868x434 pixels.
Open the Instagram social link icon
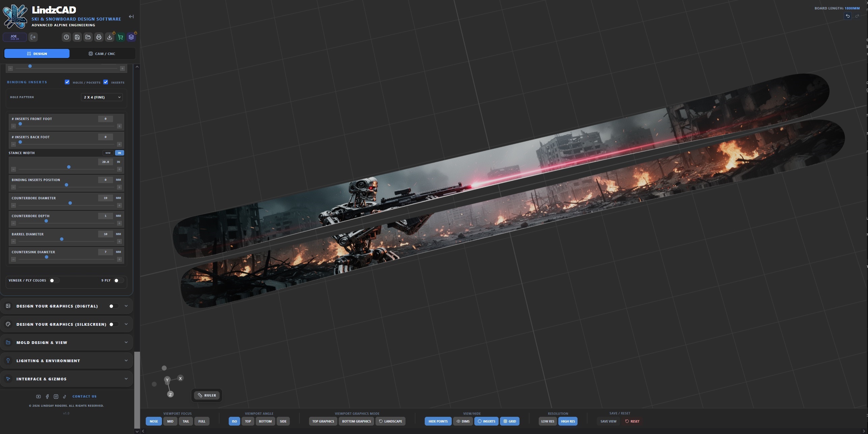pyautogui.click(x=56, y=397)
